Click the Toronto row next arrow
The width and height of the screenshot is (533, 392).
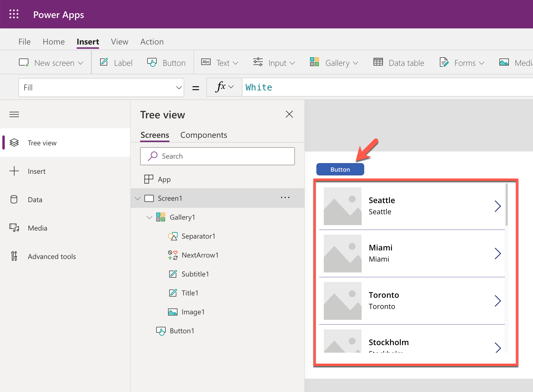(x=498, y=301)
